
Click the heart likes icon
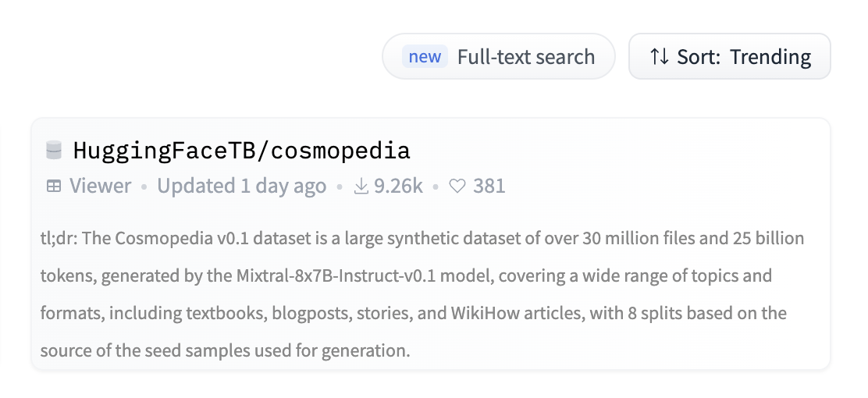457,187
